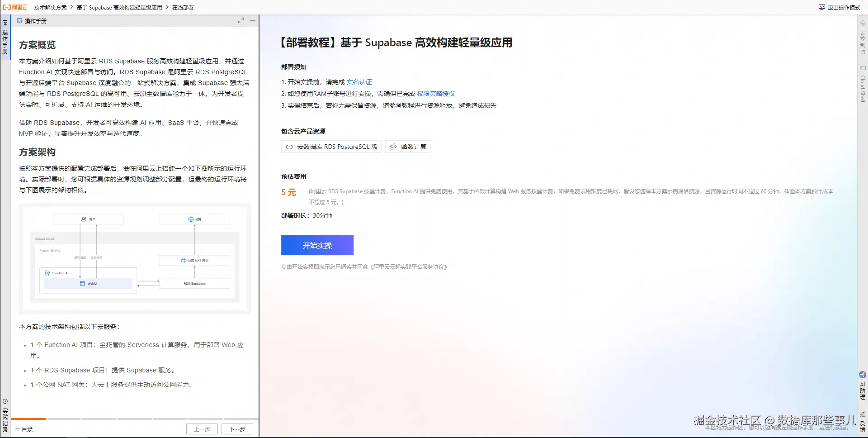Select the 在线部署 breadcrumb
The image size is (868, 438).
pos(183,7)
